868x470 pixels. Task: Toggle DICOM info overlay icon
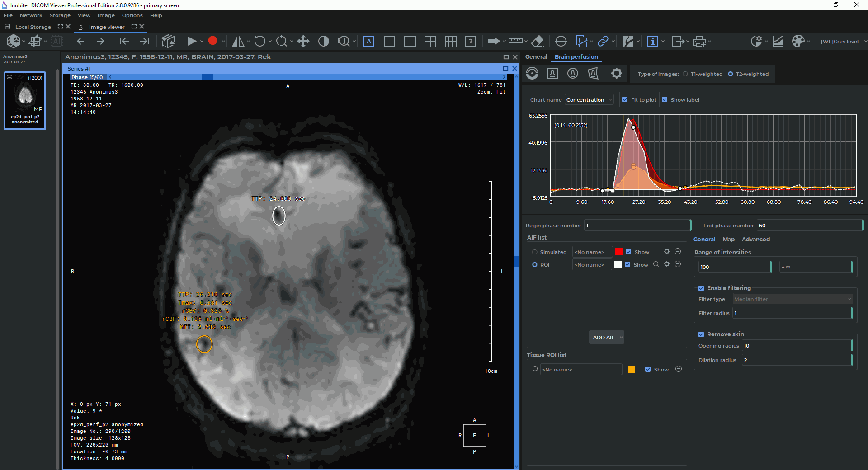(x=653, y=41)
